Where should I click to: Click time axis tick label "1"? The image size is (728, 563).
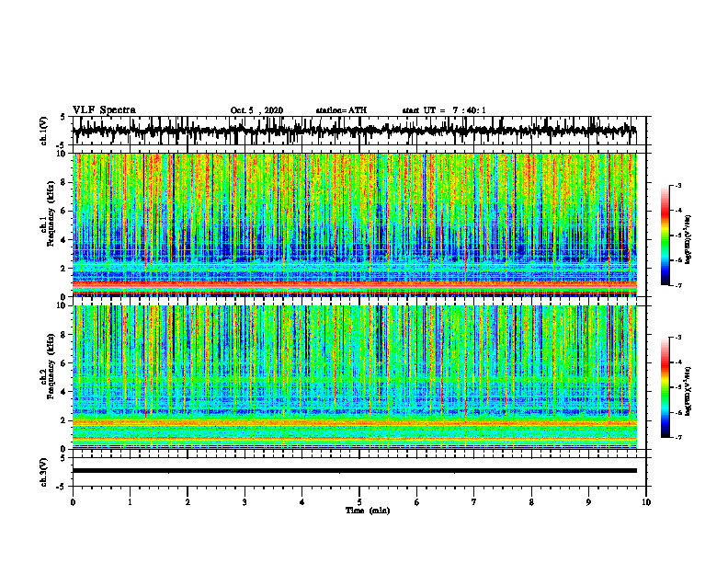[x=130, y=502]
